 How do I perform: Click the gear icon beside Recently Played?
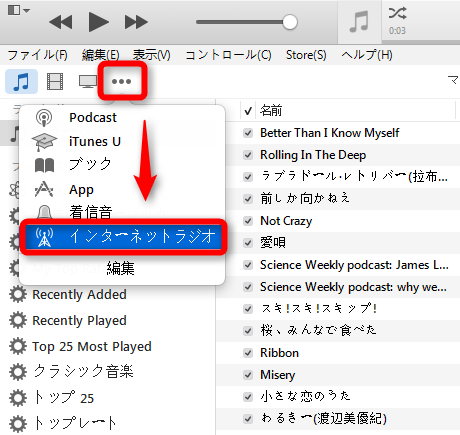coord(18,320)
